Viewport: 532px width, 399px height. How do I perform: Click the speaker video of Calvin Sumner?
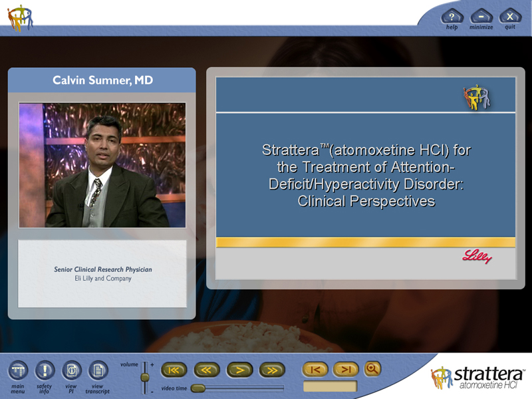click(102, 165)
